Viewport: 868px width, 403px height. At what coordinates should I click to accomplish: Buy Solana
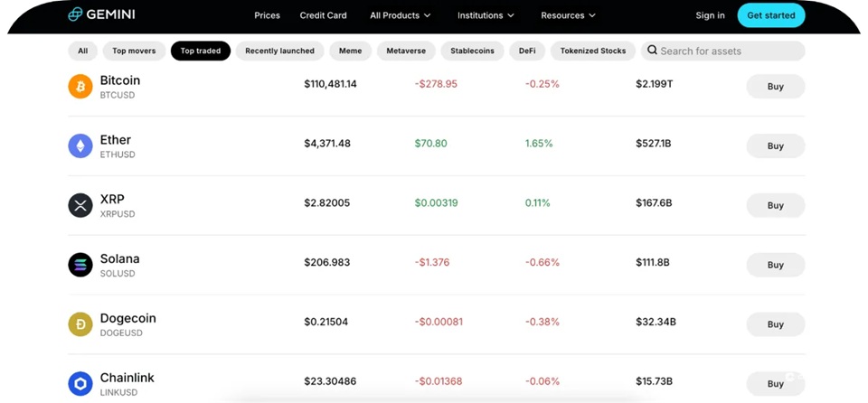coord(776,265)
